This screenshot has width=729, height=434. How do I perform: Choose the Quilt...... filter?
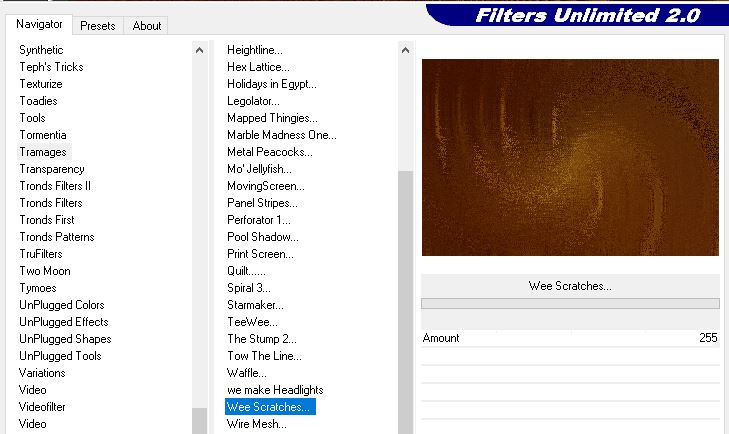tap(246, 271)
